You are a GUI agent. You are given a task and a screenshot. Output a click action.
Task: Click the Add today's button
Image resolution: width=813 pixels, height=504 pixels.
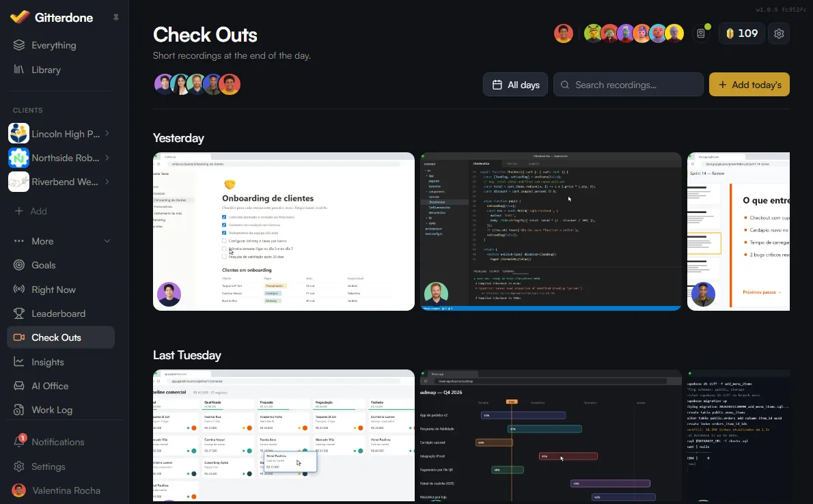(x=749, y=85)
